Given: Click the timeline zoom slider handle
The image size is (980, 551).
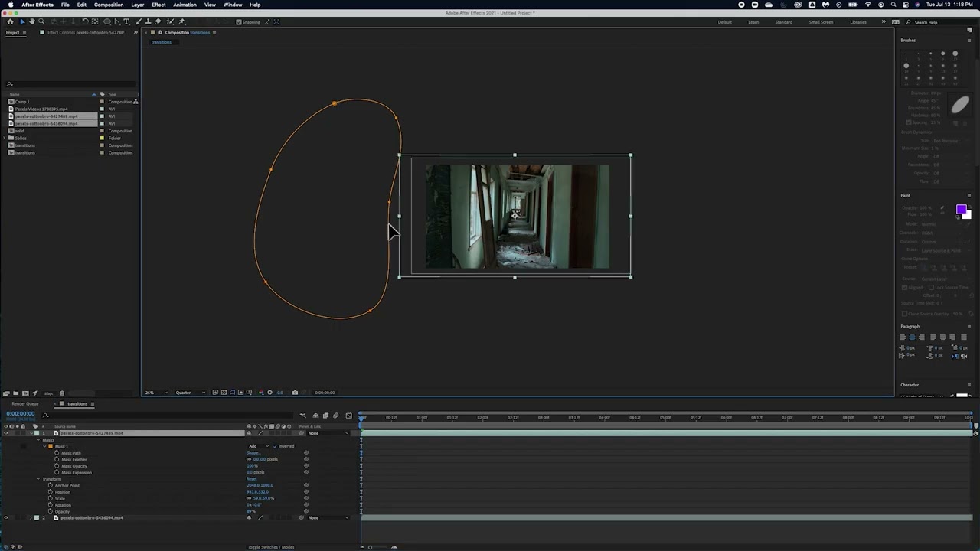Looking at the screenshot, I should [371, 547].
